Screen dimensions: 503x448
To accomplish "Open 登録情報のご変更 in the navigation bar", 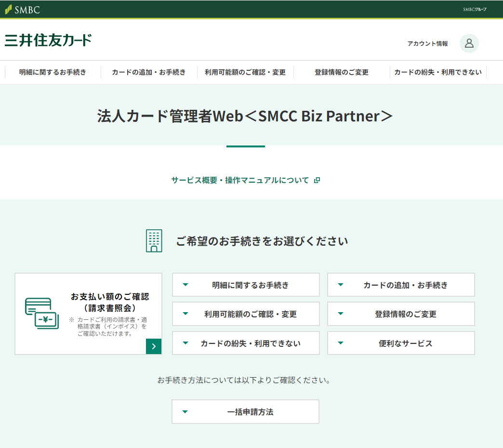I will tap(342, 72).
